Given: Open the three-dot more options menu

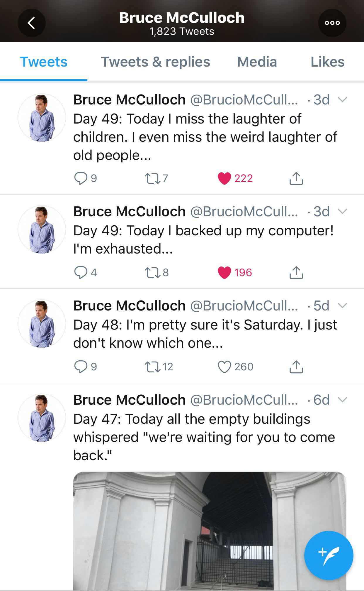Looking at the screenshot, I should point(332,23).
